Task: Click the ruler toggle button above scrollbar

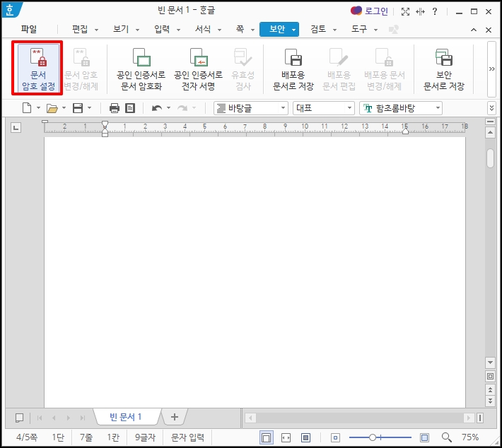Action: coord(490,122)
